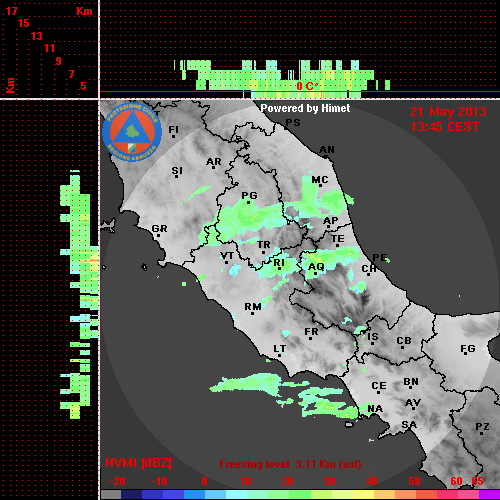The height and width of the screenshot is (500, 500).
Task: Click the '0 C°' freezing line label
Action: point(307,86)
